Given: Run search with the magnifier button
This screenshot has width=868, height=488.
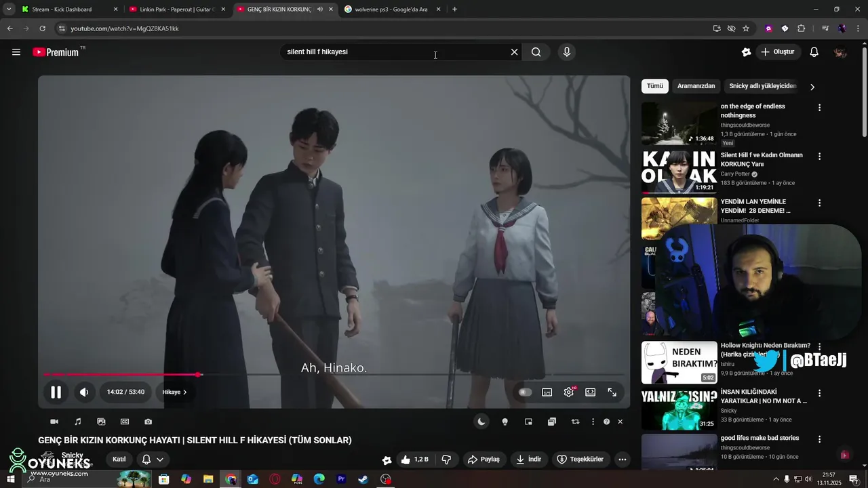Looking at the screenshot, I should tap(536, 52).
